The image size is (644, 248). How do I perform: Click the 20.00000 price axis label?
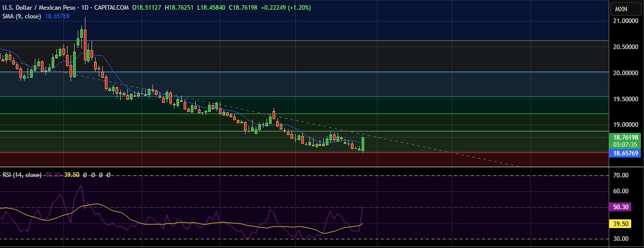coord(625,73)
